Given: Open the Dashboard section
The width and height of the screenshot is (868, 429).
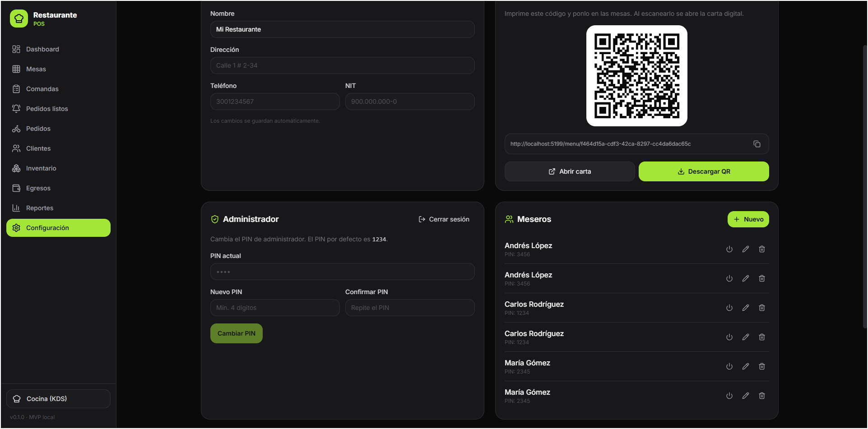Looking at the screenshot, I should (x=58, y=49).
